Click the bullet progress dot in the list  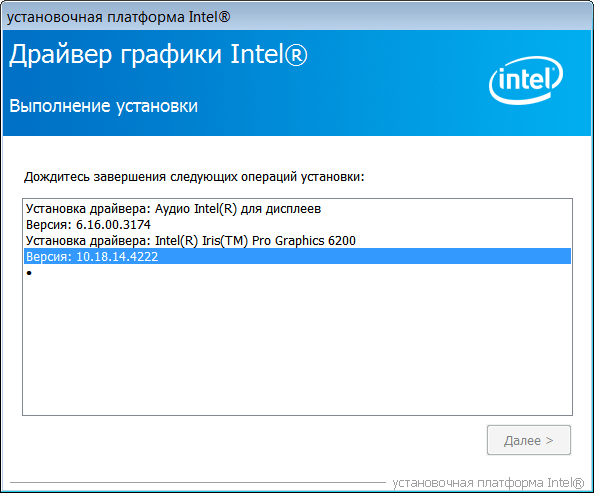(29, 273)
